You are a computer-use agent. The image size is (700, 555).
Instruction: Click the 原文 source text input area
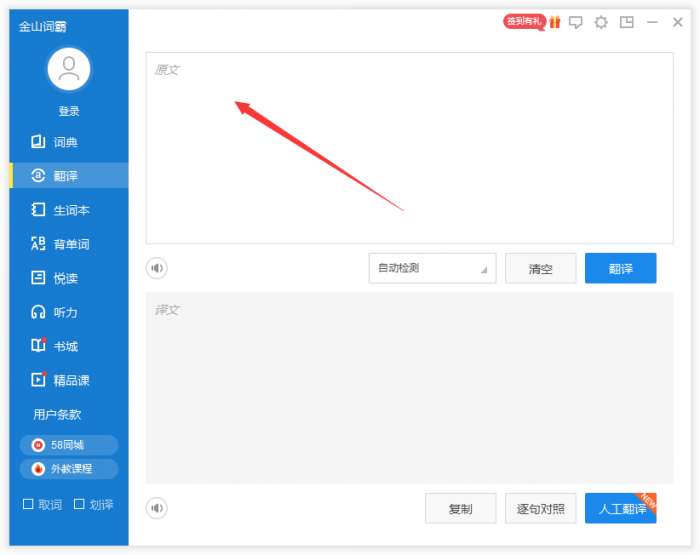[x=409, y=148]
